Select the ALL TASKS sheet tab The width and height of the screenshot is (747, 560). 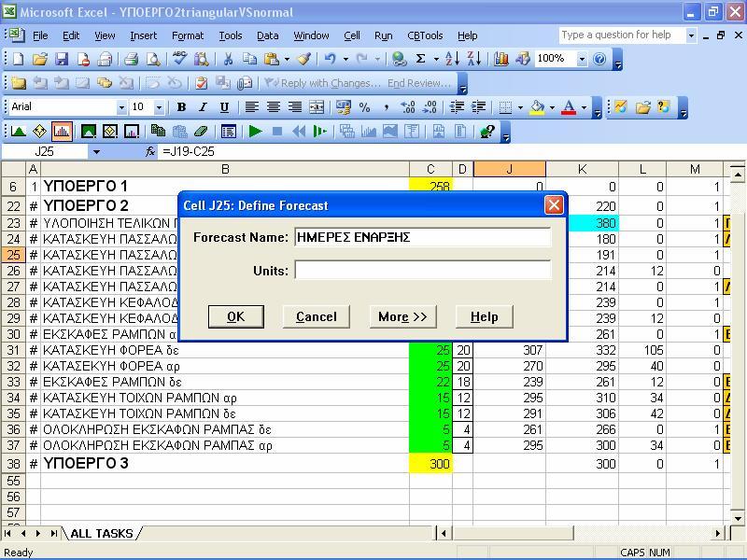point(102,533)
